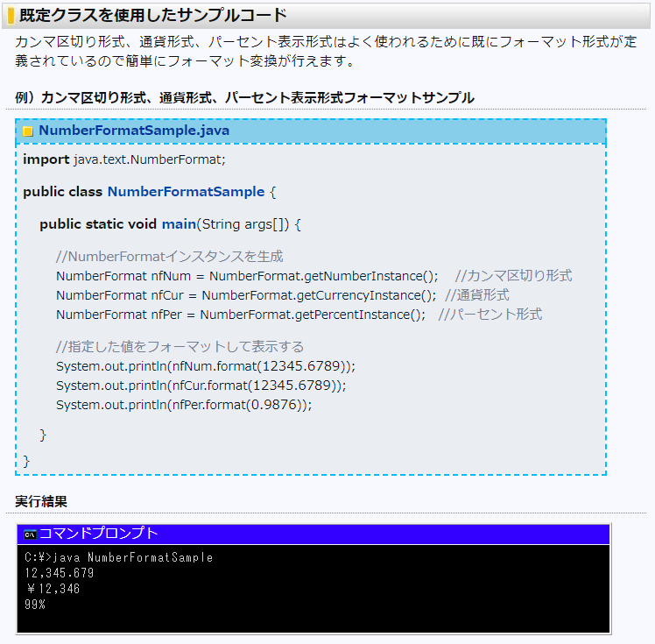Click the comment //指定した値をフォーマットして表示する
The image size is (655, 644).
(180, 347)
